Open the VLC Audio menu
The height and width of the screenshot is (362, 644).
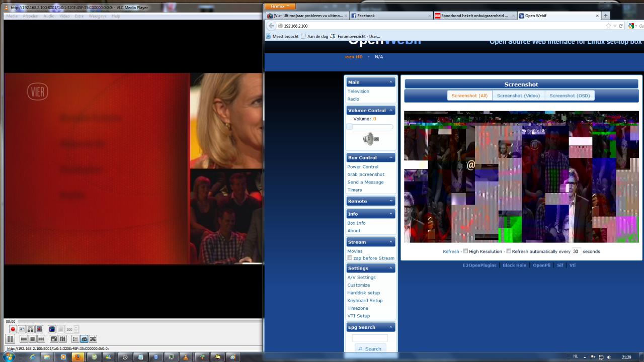click(x=49, y=16)
